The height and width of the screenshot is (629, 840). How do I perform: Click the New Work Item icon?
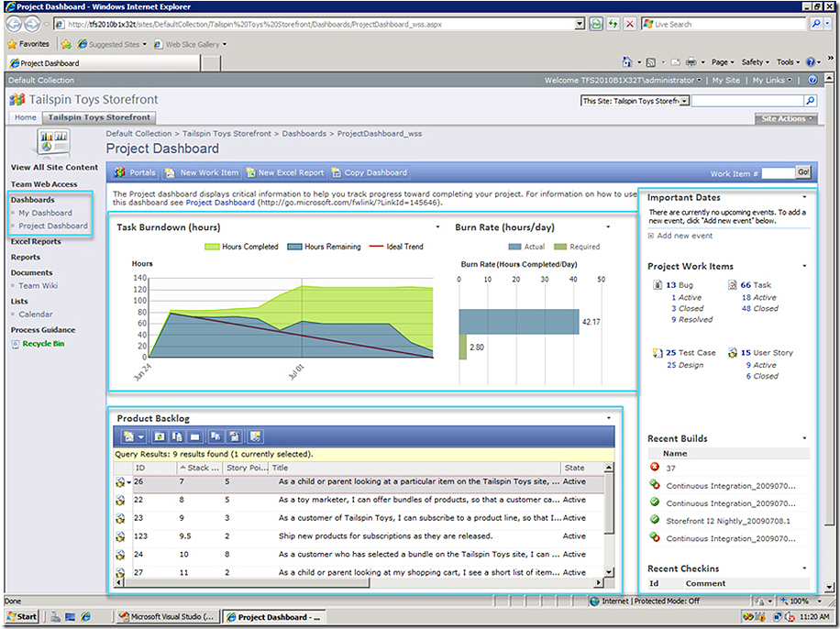(171, 172)
